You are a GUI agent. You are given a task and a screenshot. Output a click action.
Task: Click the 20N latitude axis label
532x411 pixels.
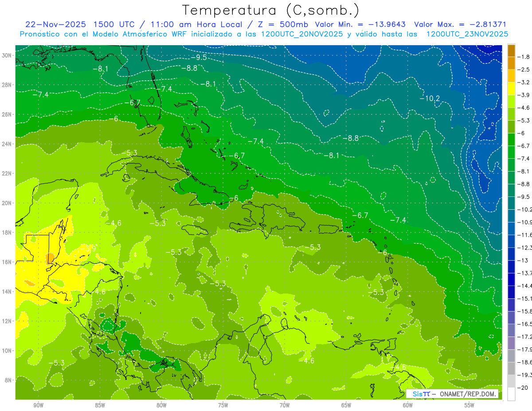(8, 203)
